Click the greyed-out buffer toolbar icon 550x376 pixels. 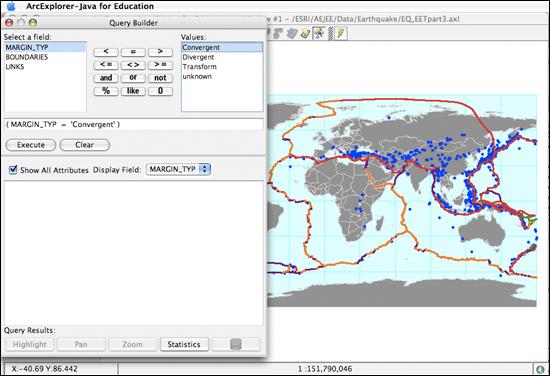click(x=292, y=34)
